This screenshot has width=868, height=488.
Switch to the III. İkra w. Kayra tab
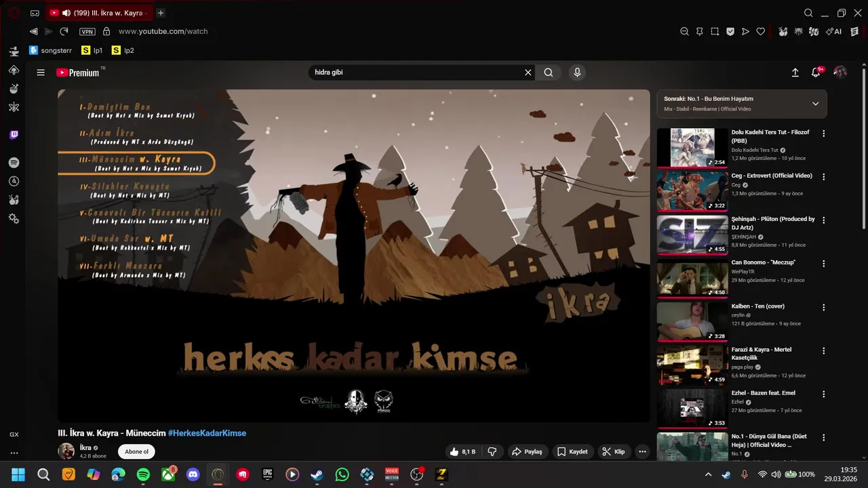pos(99,13)
